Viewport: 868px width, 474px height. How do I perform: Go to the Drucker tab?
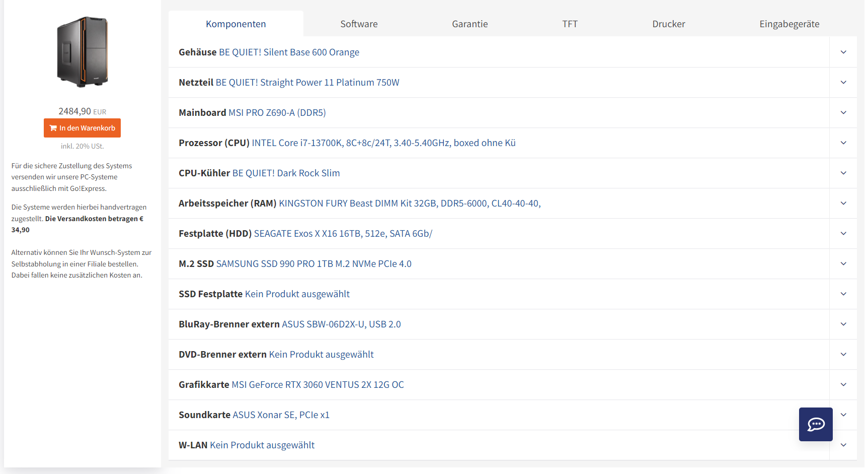tap(669, 24)
